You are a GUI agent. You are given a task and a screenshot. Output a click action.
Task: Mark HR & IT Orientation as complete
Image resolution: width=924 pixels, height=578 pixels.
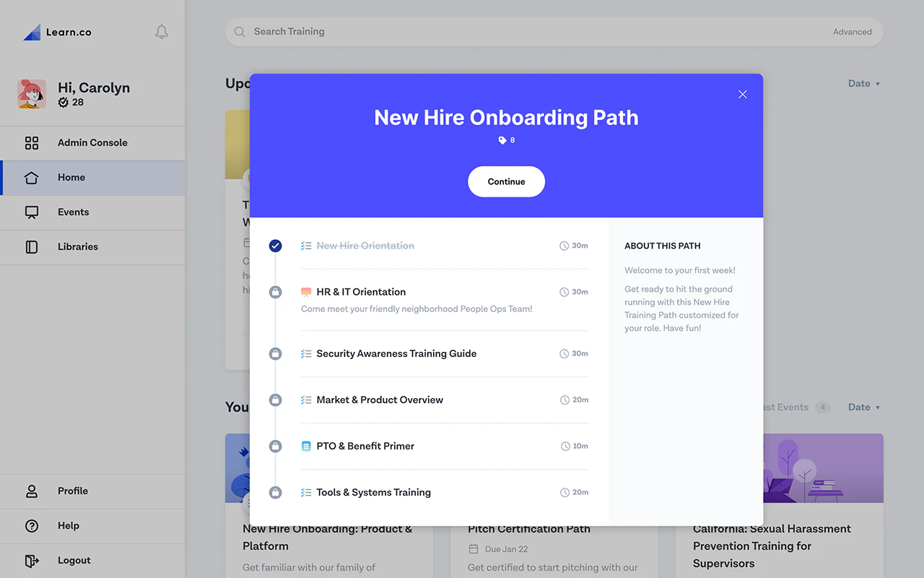click(x=275, y=292)
